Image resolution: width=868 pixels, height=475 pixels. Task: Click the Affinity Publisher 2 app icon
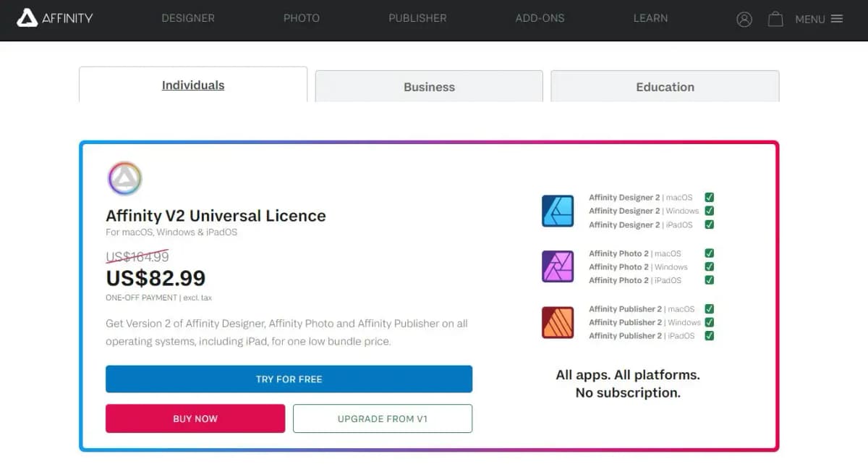[x=558, y=322]
